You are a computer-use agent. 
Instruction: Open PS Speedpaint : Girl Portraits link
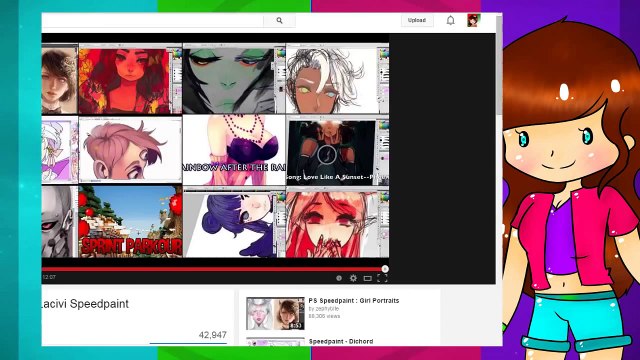(353, 300)
